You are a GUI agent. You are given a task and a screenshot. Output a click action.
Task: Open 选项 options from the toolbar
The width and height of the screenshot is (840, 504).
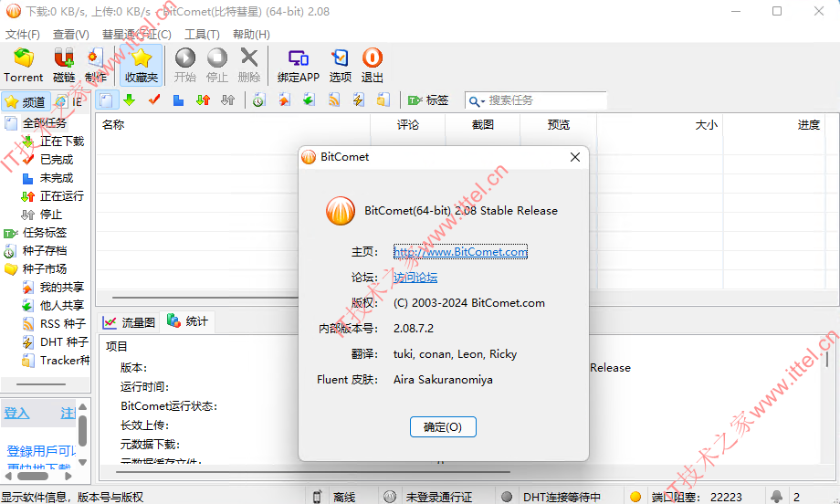click(x=341, y=66)
